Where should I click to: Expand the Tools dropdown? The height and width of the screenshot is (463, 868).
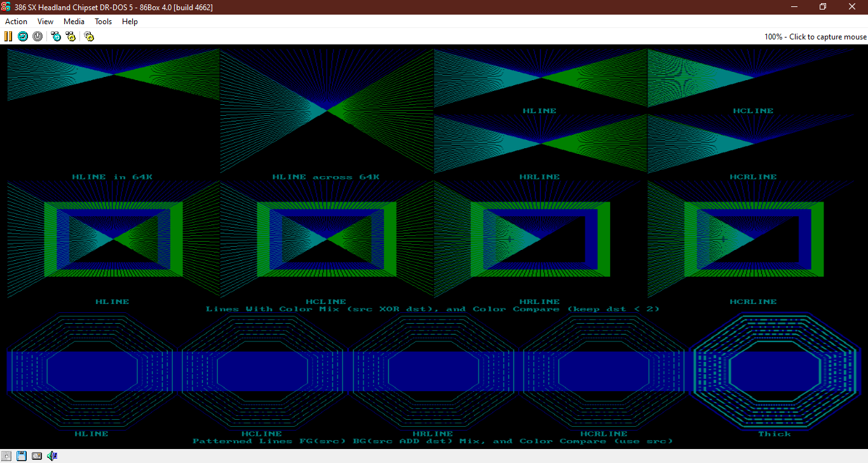click(103, 21)
